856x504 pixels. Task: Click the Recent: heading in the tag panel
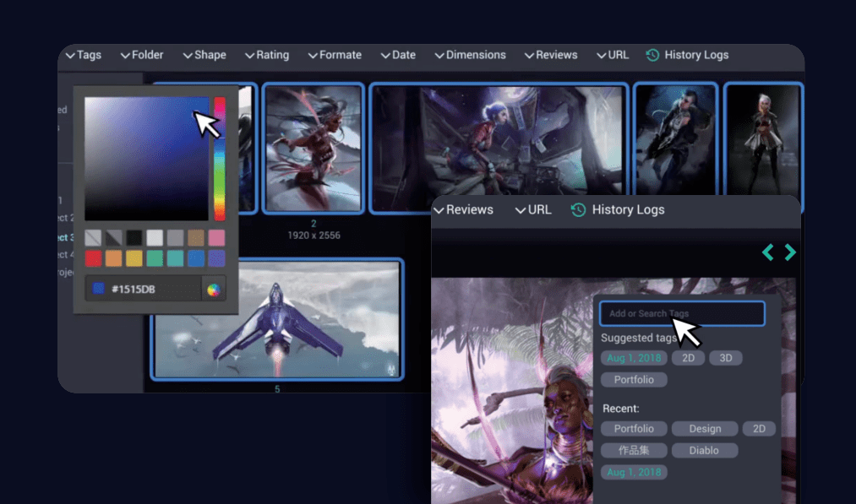pyautogui.click(x=621, y=409)
